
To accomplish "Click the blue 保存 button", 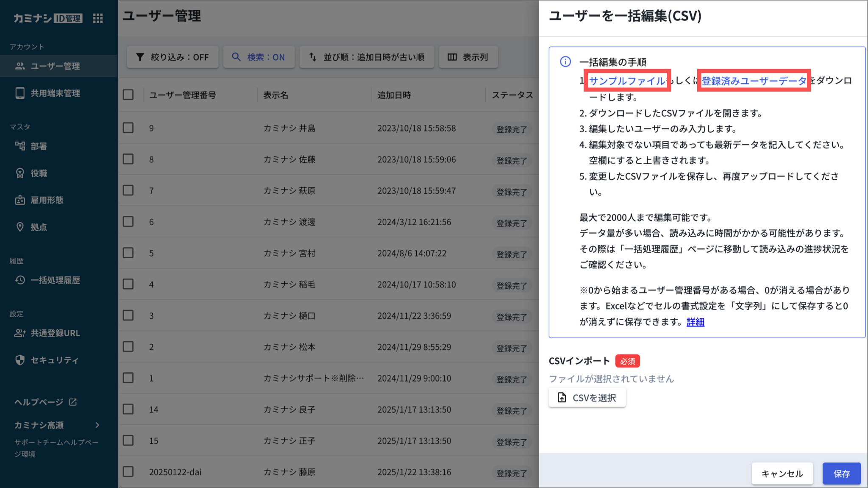I will (841, 474).
